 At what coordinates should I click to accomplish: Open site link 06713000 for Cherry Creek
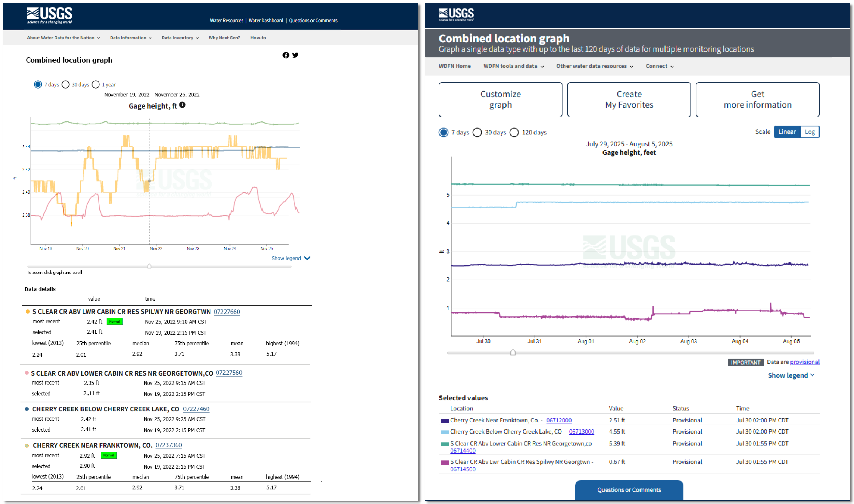pyautogui.click(x=581, y=431)
